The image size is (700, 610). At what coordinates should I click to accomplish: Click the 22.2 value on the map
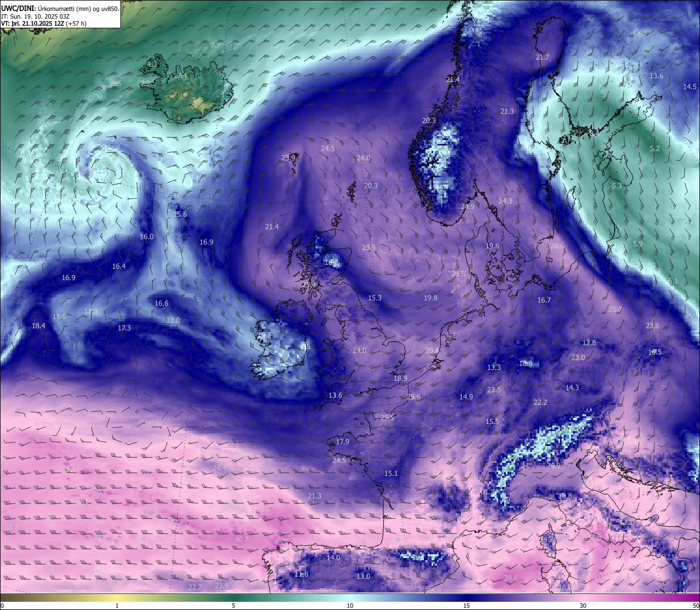tap(540, 402)
